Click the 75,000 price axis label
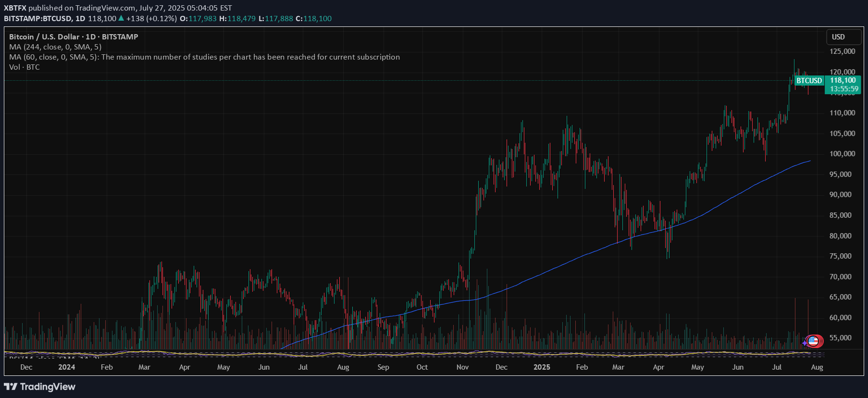868x398 pixels. 841,256
